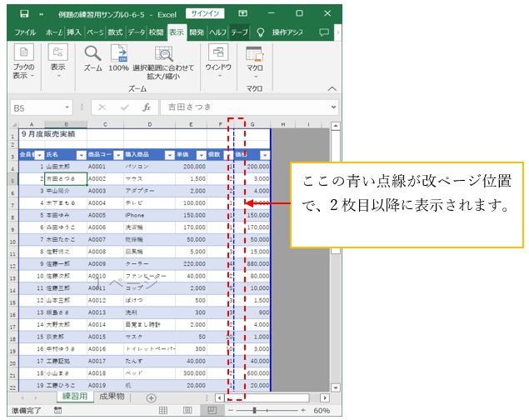Open the ウィンドウ (Window) button

(x=218, y=60)
